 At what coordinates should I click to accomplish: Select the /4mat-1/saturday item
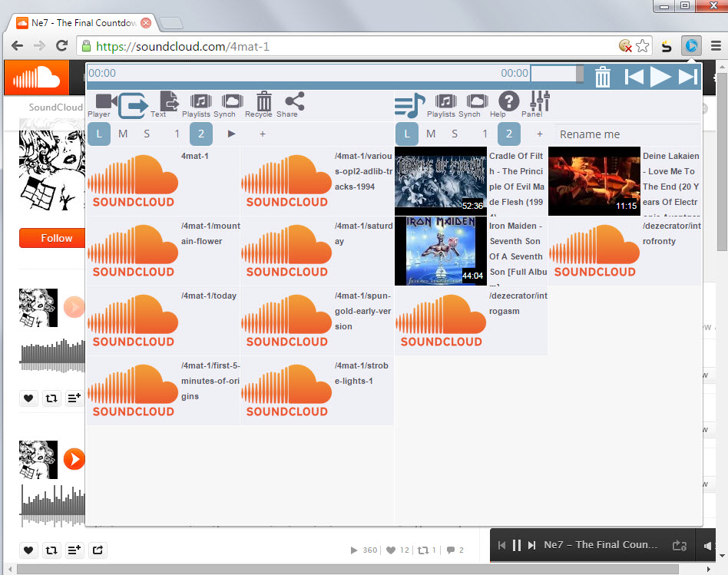pos(317,251)
